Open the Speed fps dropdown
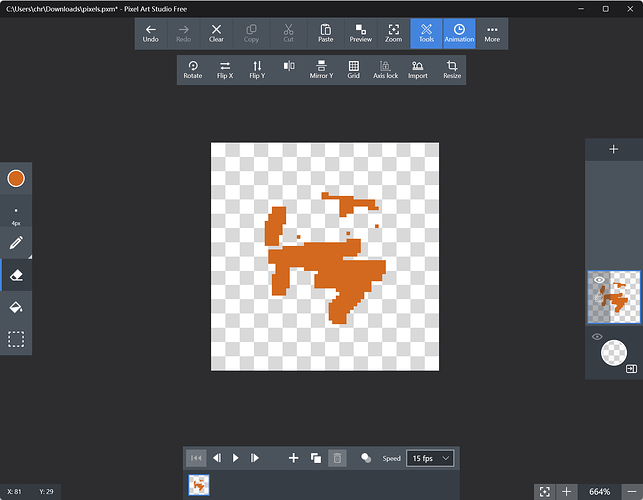 (431, 458)
